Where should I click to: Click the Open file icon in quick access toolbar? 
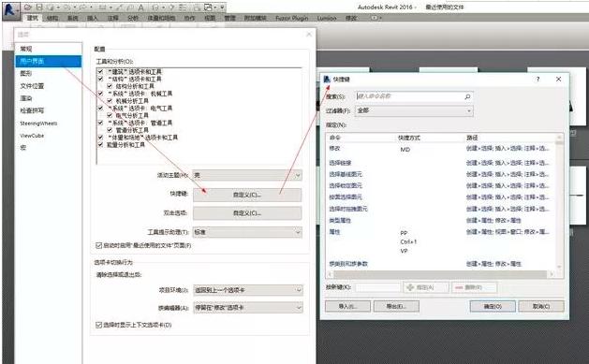[x=28, y=7]
